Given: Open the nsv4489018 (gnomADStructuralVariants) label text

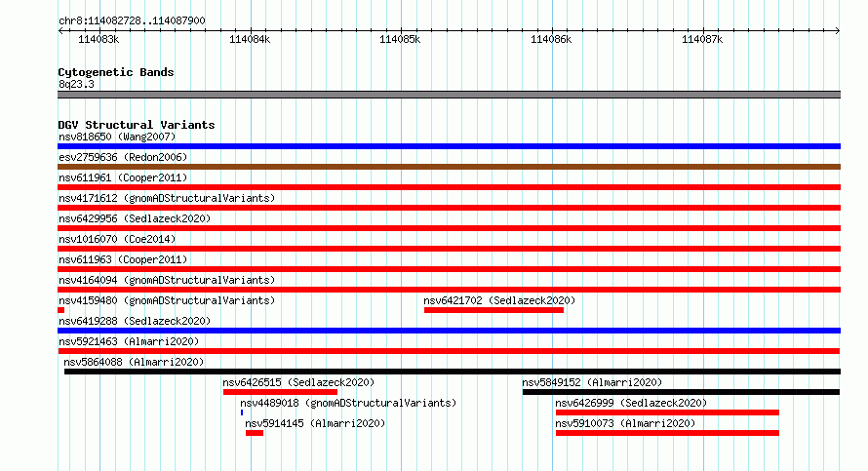Looking at the screenshot, I should tap(348, 403).
